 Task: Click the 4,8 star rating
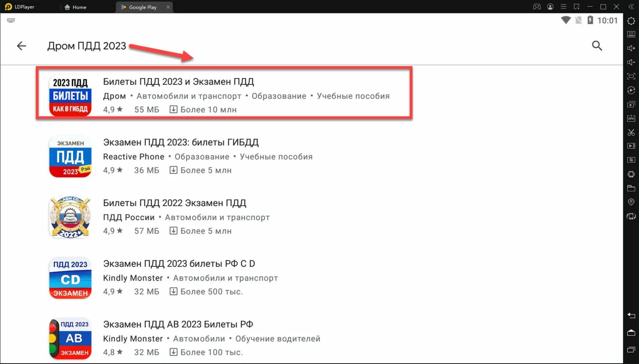[x=113, y=352]
